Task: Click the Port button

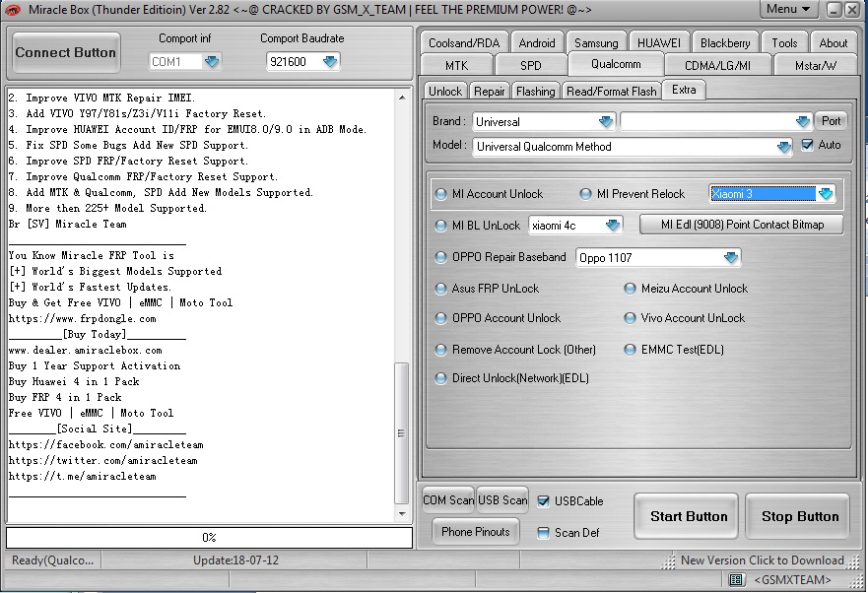Action: pyautogui.click(x=831, y=121)
